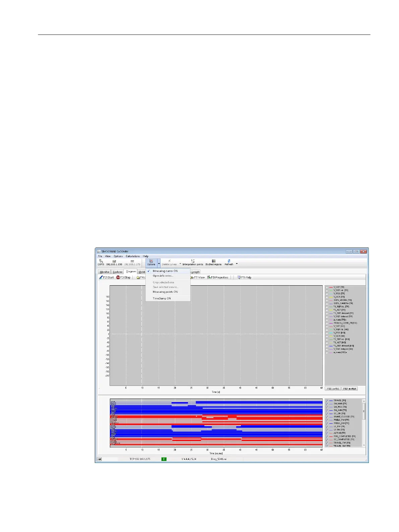Uncheck the TRAVEL [TR] signal checkbox

[327, 401]
